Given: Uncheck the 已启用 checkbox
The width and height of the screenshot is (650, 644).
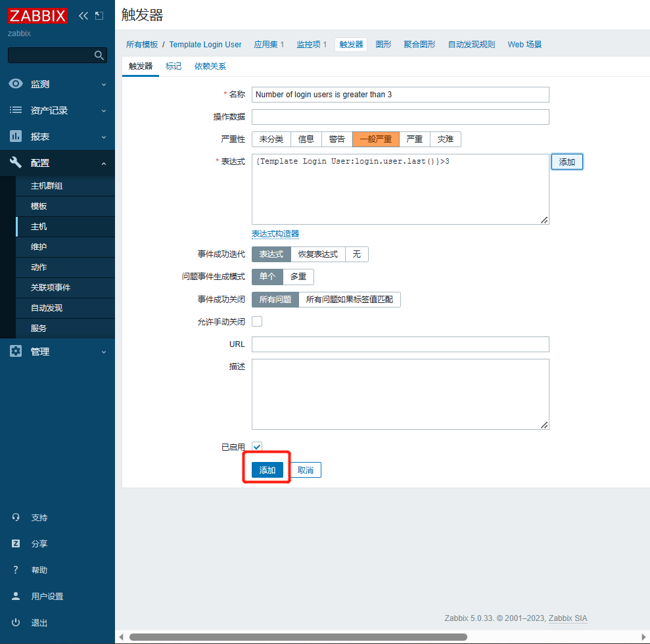Looking at the screenshot, I should coord(257,447).
